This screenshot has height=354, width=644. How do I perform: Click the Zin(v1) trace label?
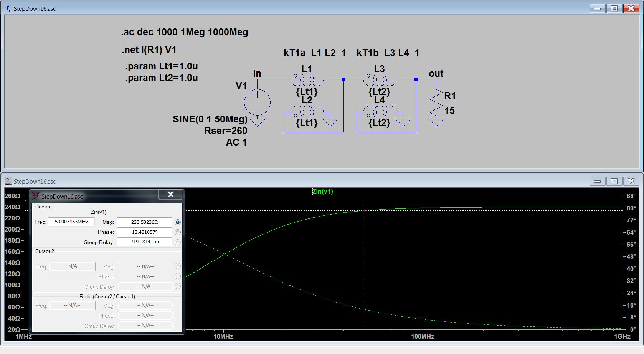pos(323,192)
